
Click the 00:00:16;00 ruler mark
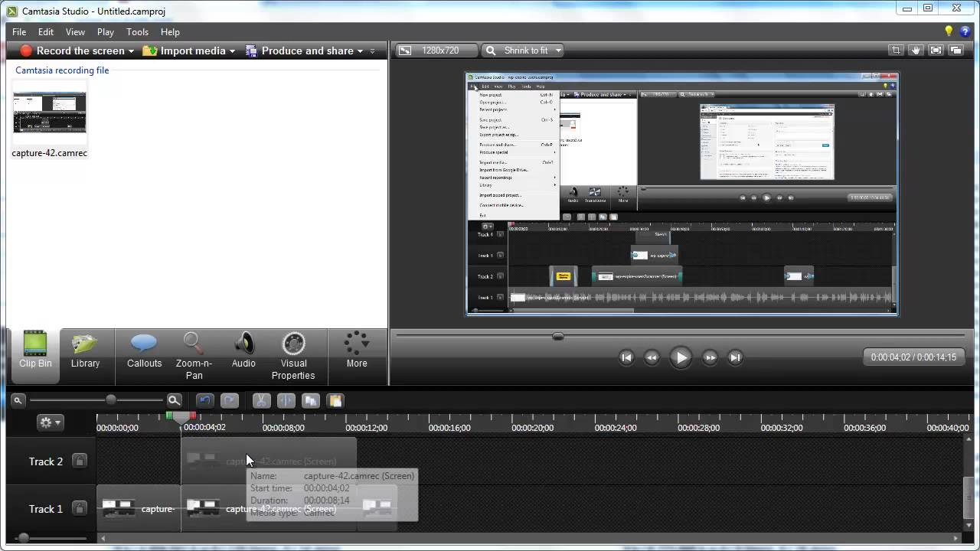point(449,428)
